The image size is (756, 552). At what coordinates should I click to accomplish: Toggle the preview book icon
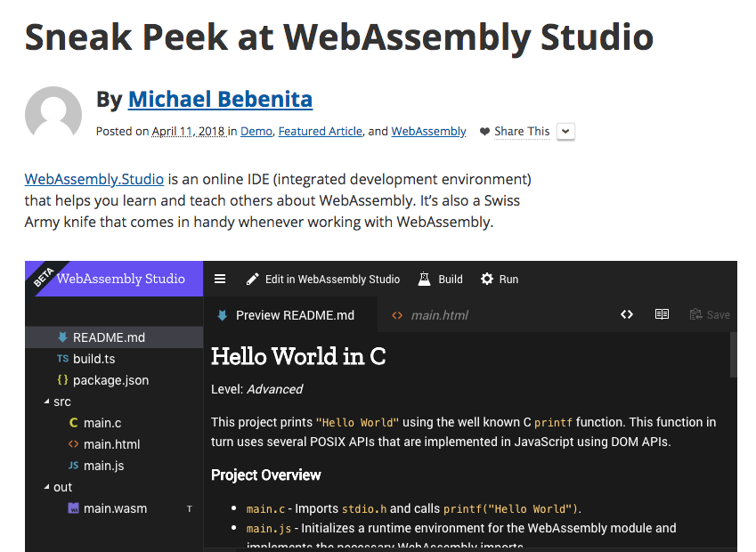(662, 315)
